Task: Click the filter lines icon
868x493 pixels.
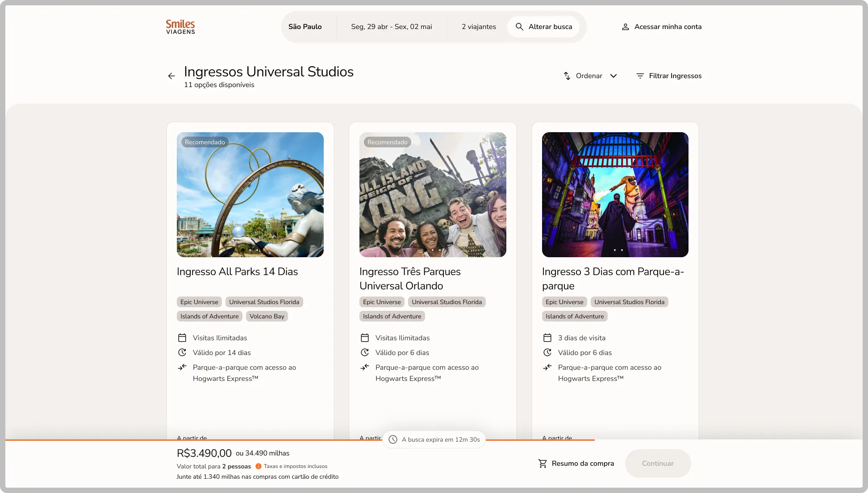Action: coord(640,76)
